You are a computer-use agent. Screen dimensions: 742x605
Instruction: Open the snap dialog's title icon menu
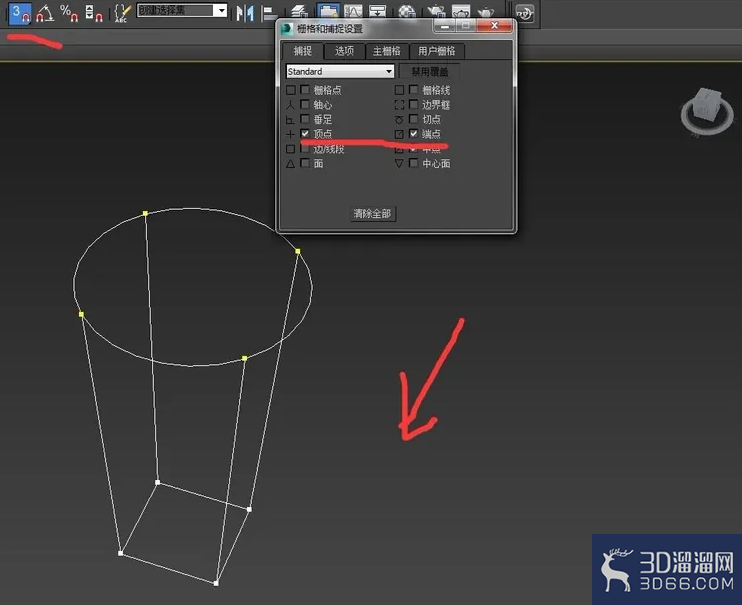pyautogui.click(x=287, y=29)
